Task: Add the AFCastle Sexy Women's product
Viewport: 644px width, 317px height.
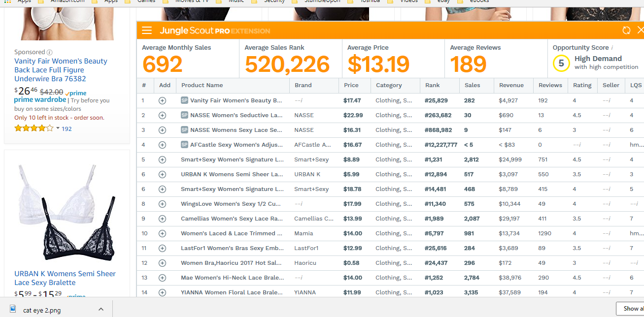Action: pos(162,145)
